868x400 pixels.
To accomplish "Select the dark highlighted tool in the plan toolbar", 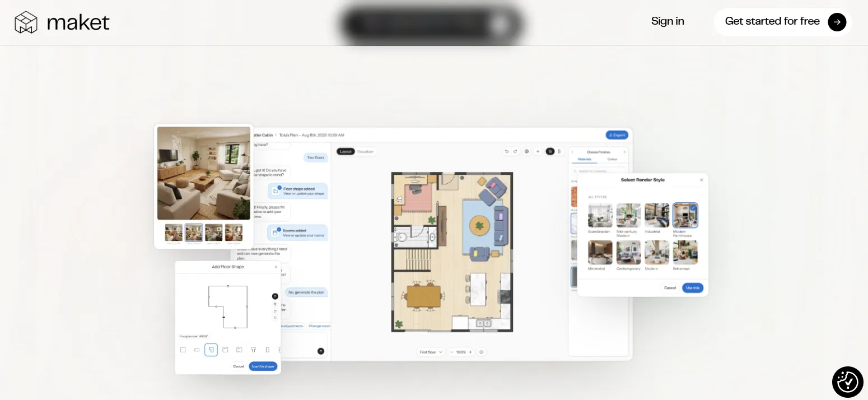I will 550,151.
